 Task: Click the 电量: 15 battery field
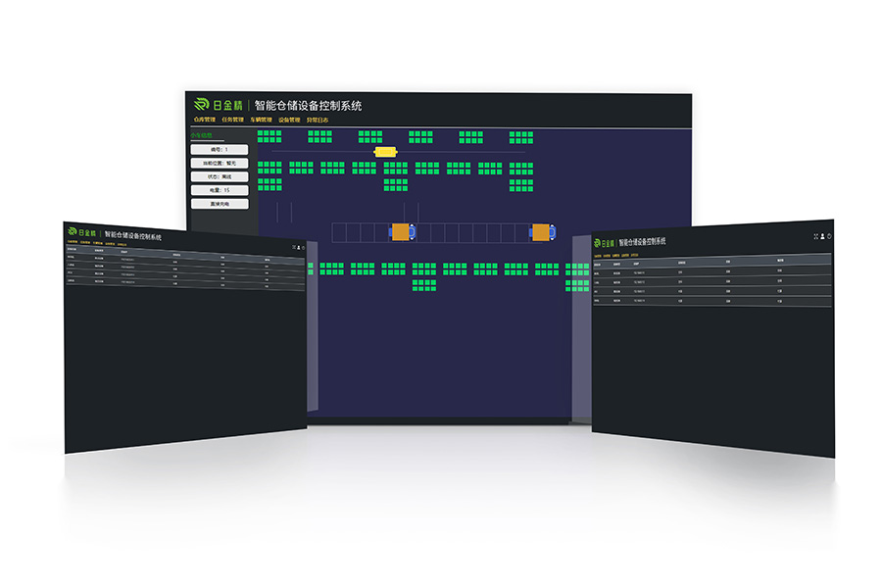click(x=220, y=190)
